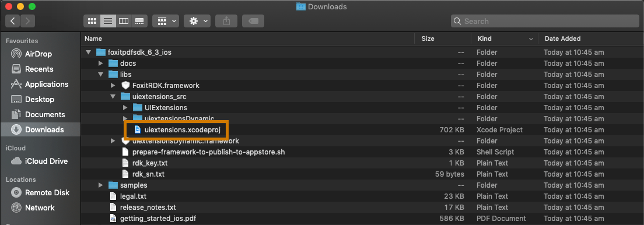Collapse the libs folder
This screenshot has width=644, height=225.
point(100,75)
